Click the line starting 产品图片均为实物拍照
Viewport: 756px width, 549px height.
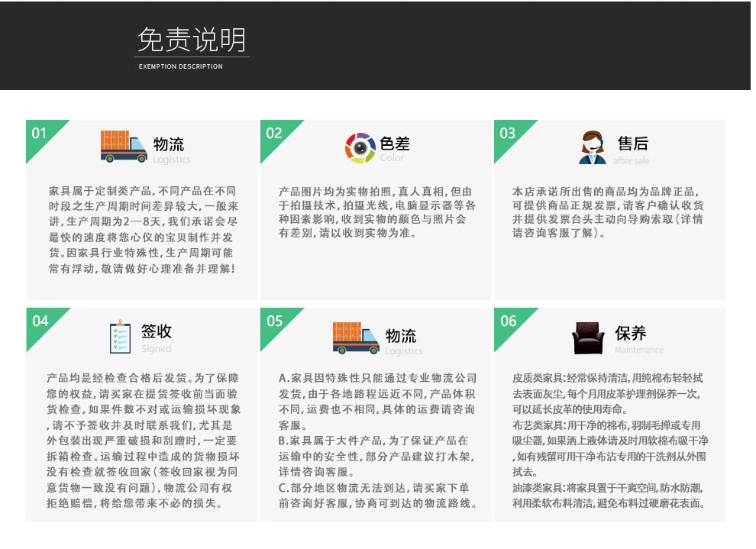[375, 192]
